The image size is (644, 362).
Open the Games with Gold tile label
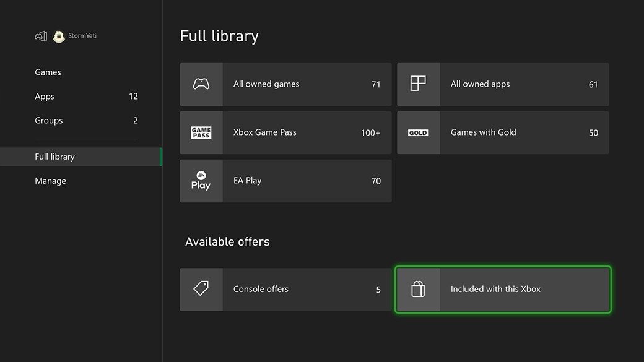pos(483,132)
